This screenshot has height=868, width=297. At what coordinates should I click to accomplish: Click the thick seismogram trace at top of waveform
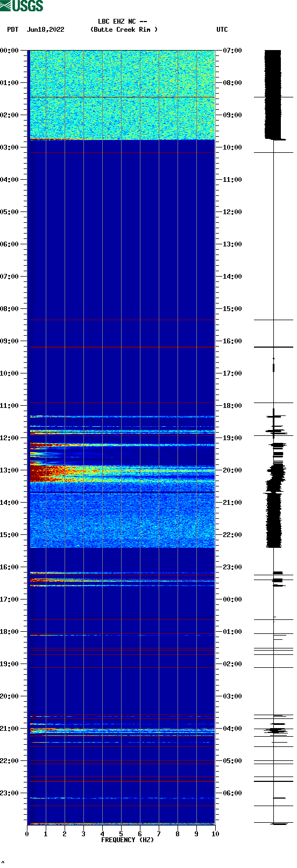coord(273,94)
